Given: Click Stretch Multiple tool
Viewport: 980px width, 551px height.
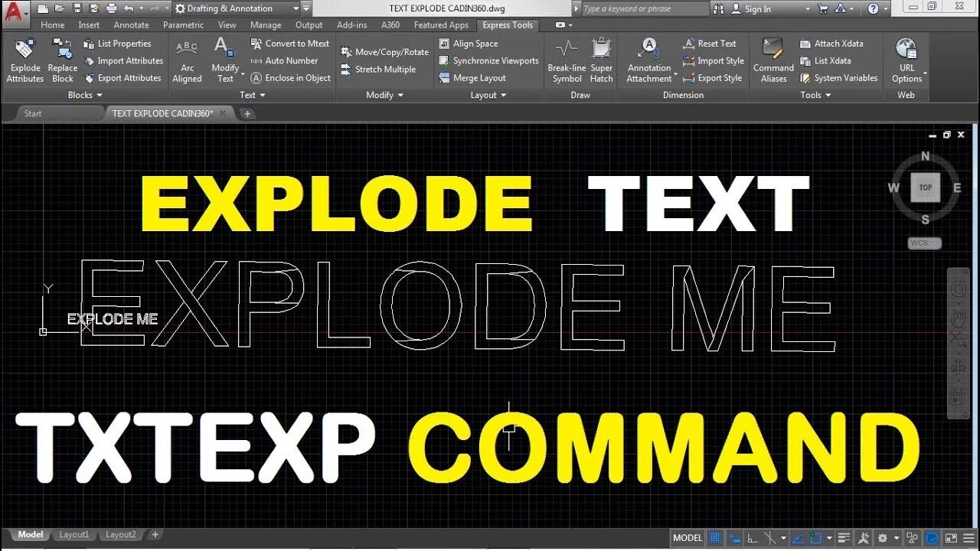Looking at the screenshot, I should 378,69.
